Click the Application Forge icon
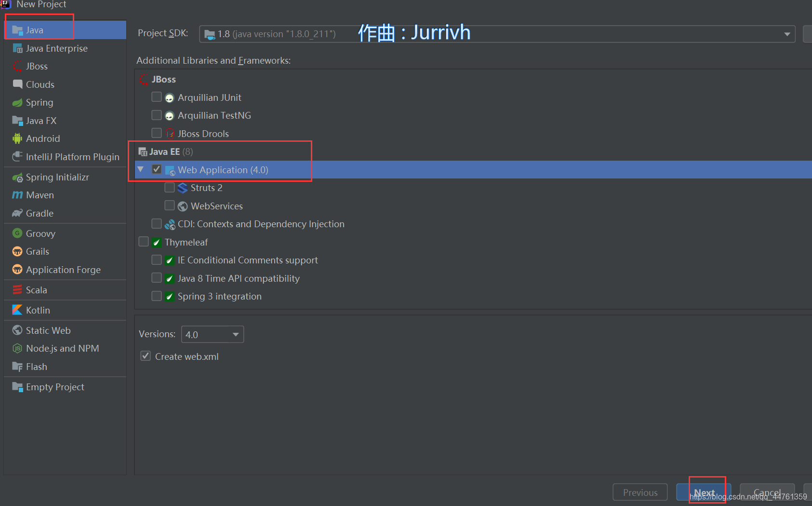The width and height of the screenshot is (812, 506). pos(17,270)
